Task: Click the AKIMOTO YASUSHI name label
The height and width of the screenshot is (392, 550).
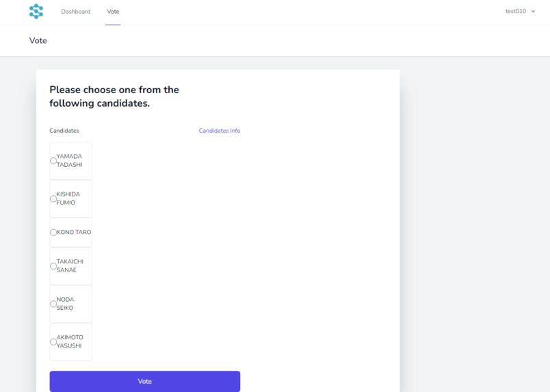Action: coord(70,341)
